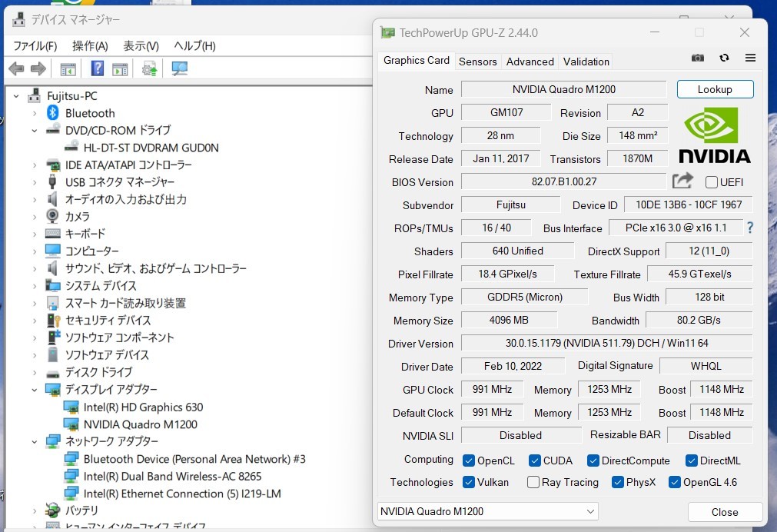Select Intel(R) HD Graphics 630 device

point(143,407)
